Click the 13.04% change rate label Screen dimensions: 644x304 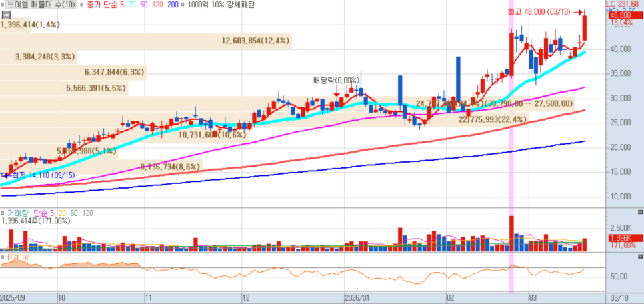(x=622, y=23)
